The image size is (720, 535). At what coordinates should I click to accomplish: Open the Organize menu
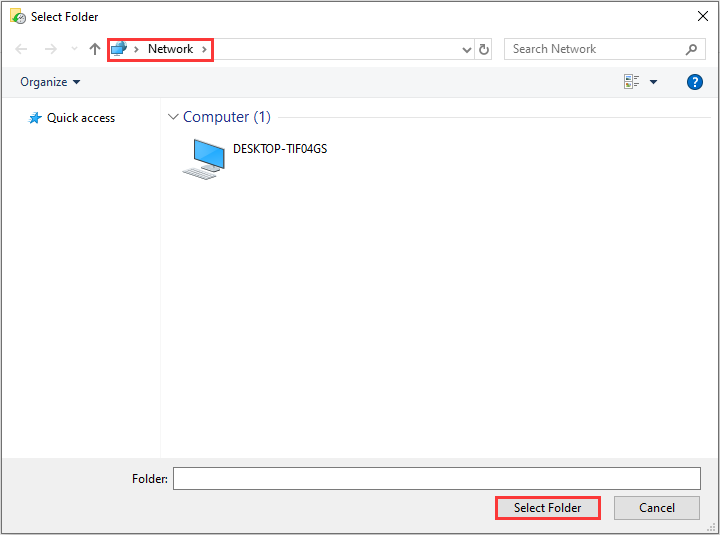[50, 82]
